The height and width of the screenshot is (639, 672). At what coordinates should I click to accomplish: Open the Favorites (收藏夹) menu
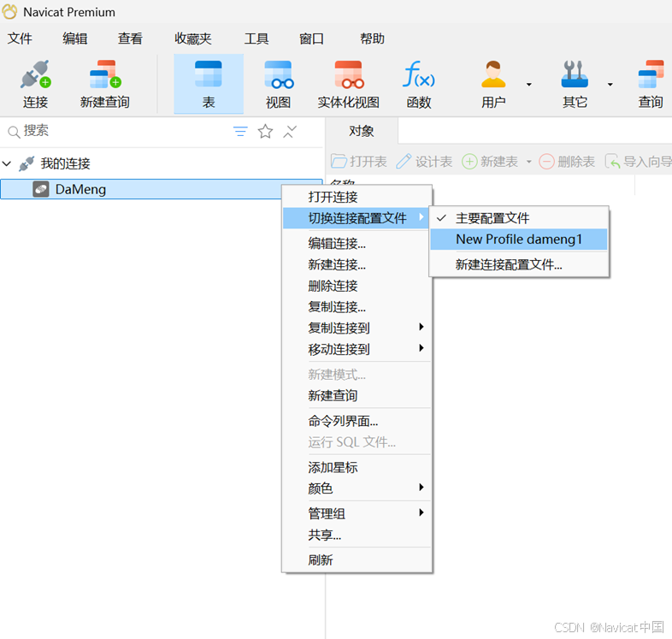(x=193, y=38)
